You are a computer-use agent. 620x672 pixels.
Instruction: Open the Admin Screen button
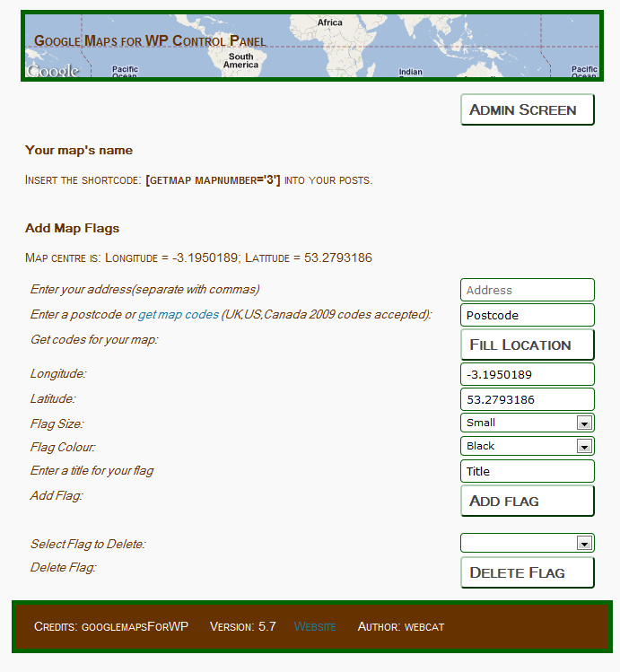point(528,109)
